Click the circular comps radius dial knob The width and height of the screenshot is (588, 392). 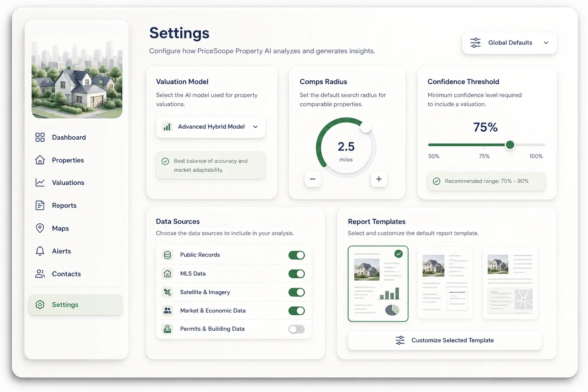(366, 127)
